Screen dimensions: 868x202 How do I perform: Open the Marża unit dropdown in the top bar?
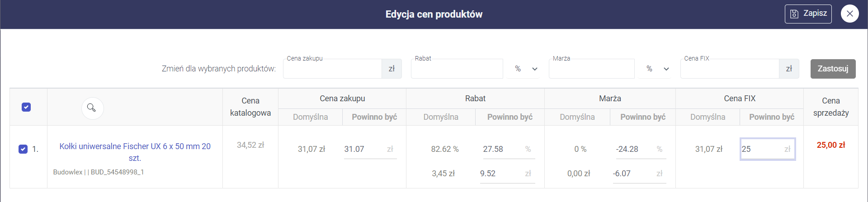[657, 69]
